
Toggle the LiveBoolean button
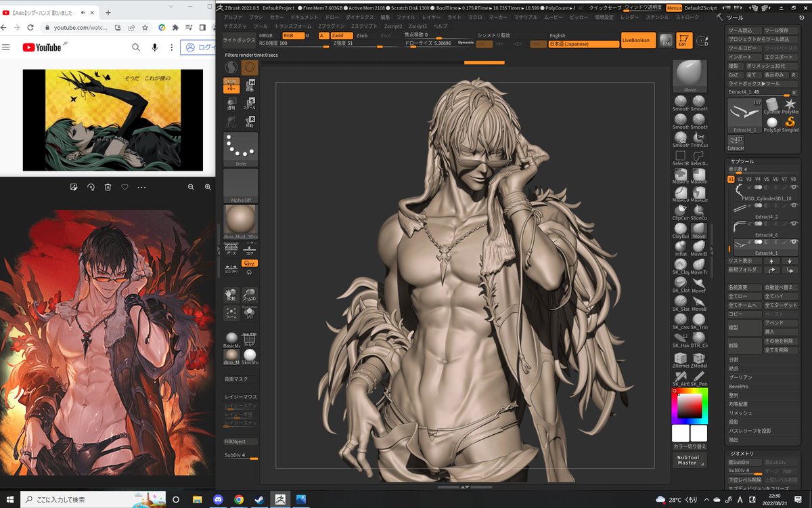(x=638, y=40)
